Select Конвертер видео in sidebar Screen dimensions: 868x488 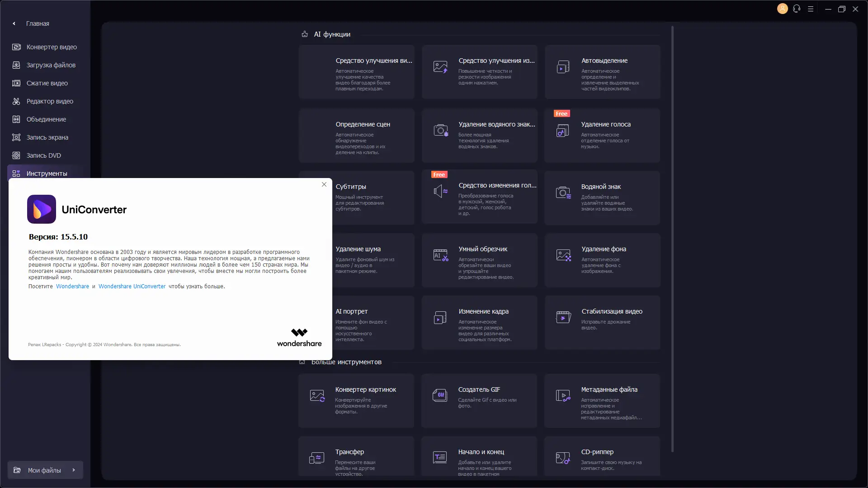(51, 47)
